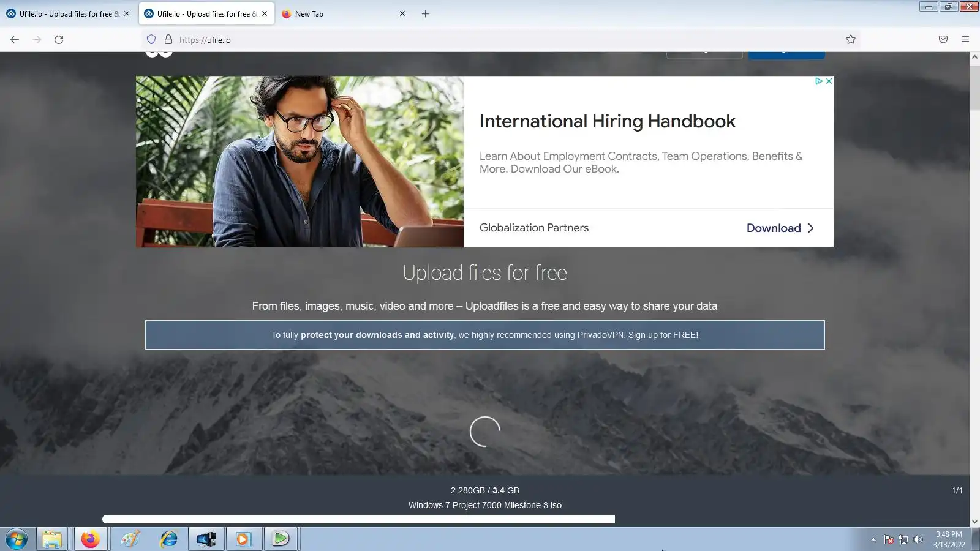Reload the current ufile.io page
980x551 pixels.
click(x=59, y=40)
